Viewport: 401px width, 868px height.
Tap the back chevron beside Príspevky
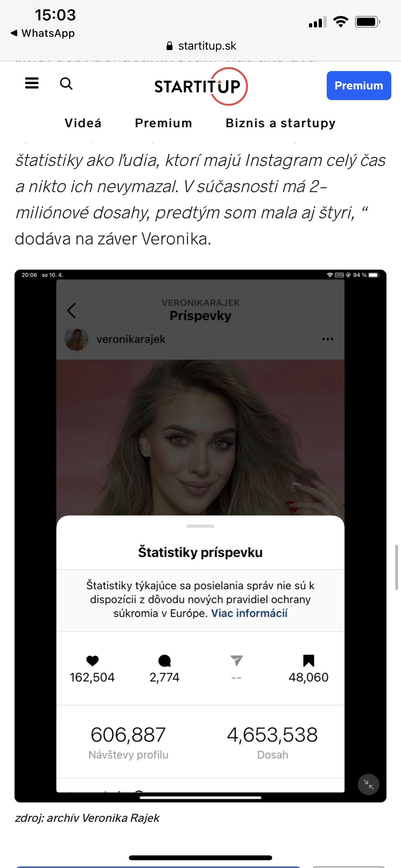(x=71, y=310)
